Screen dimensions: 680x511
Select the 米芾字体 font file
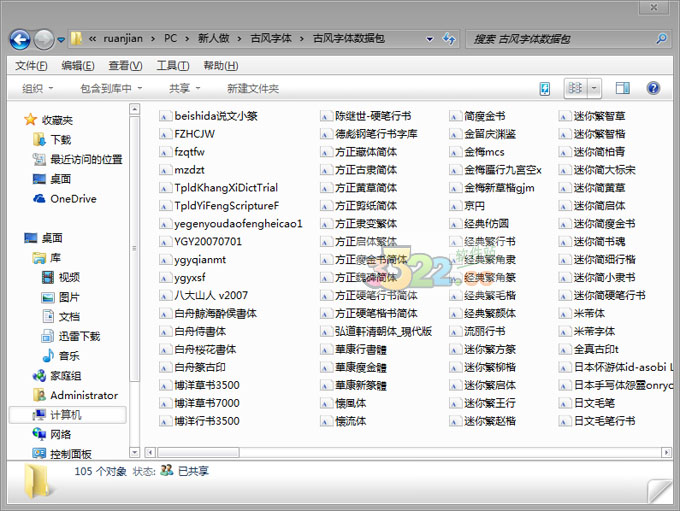click(x=587, y=331)
